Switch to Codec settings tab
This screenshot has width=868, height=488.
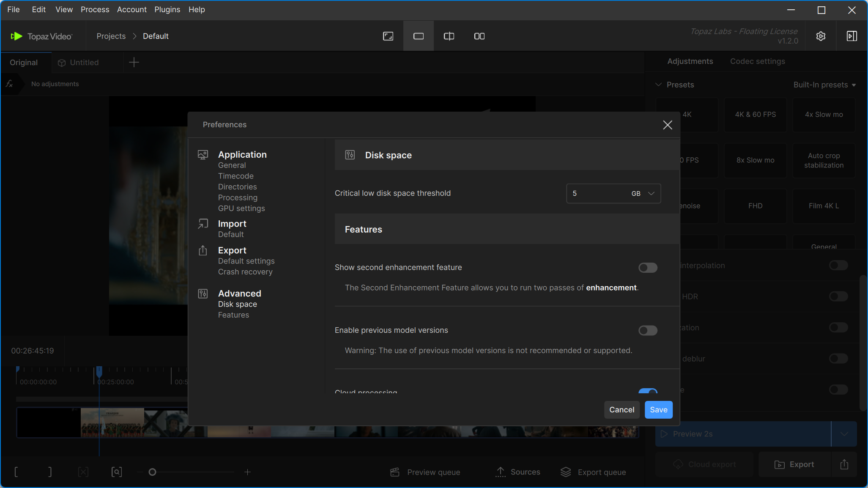(x=757, y=61)
